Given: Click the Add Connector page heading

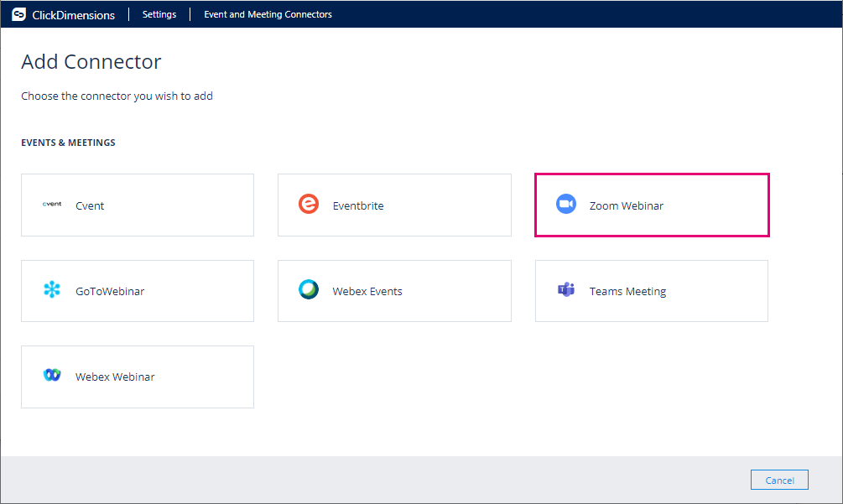Looking at the screenshot, I should [x=91, y=61].
